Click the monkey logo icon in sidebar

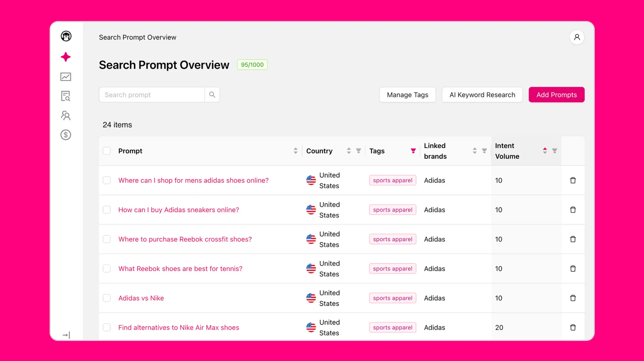(x=66, y=36)
